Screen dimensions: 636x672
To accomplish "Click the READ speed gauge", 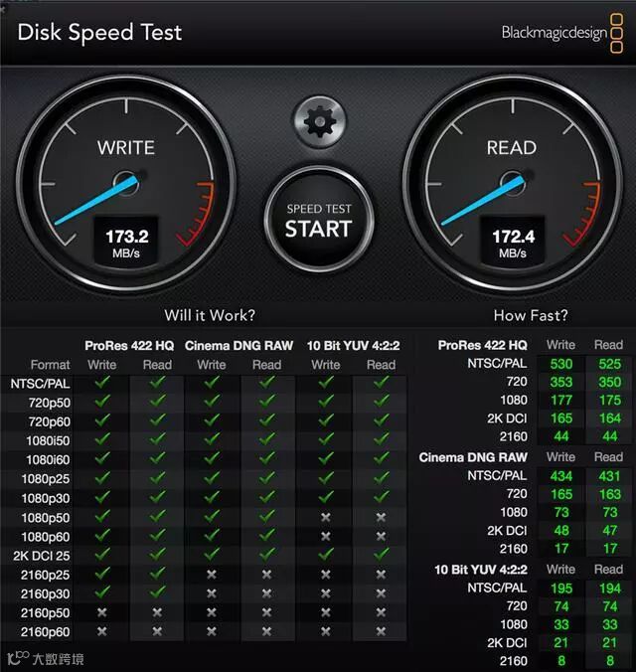I will click(x=512, y=184).
